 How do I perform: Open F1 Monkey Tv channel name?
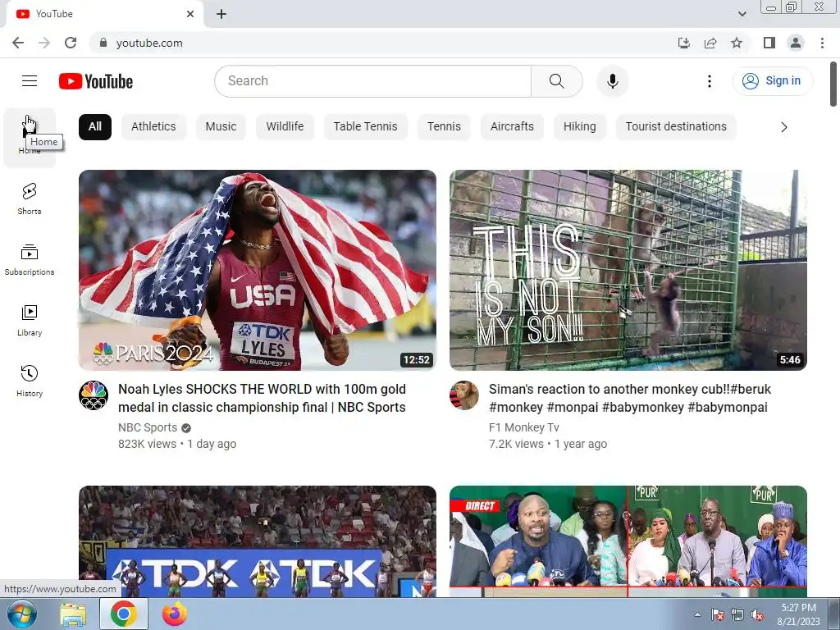[x=523, y=427]
